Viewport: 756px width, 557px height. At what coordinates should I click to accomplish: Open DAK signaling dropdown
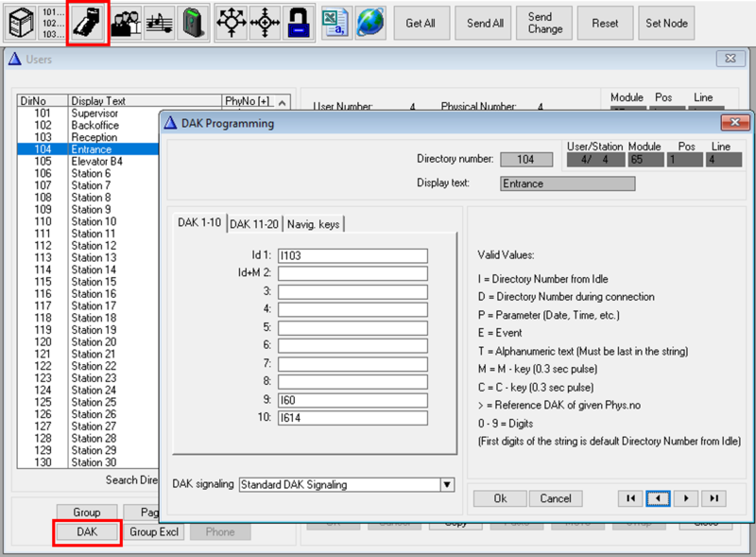[x=447, y=485]
